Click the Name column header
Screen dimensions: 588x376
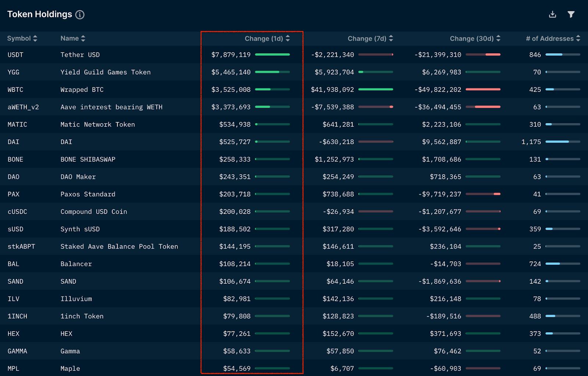(69, 39)
